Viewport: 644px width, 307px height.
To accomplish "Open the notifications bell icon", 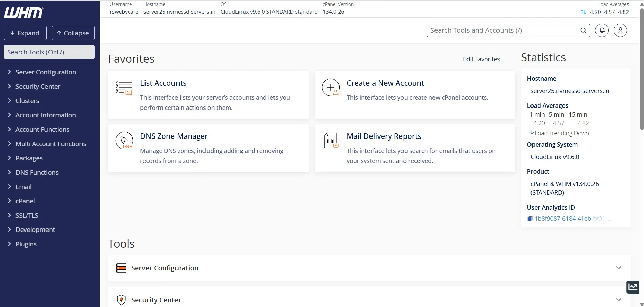I will click(x=602, y=30).
